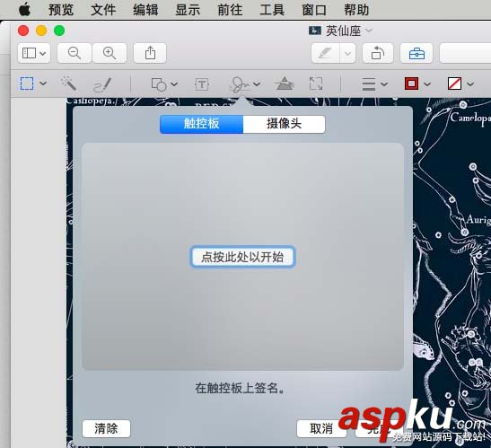
Task: Click the 在触控板上签名。 instruction text
Action: (240, 388)
